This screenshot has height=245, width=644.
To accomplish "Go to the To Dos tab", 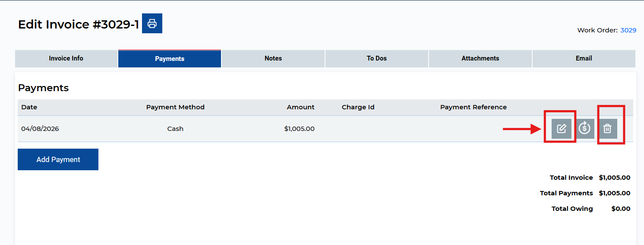I will (377, 59).
